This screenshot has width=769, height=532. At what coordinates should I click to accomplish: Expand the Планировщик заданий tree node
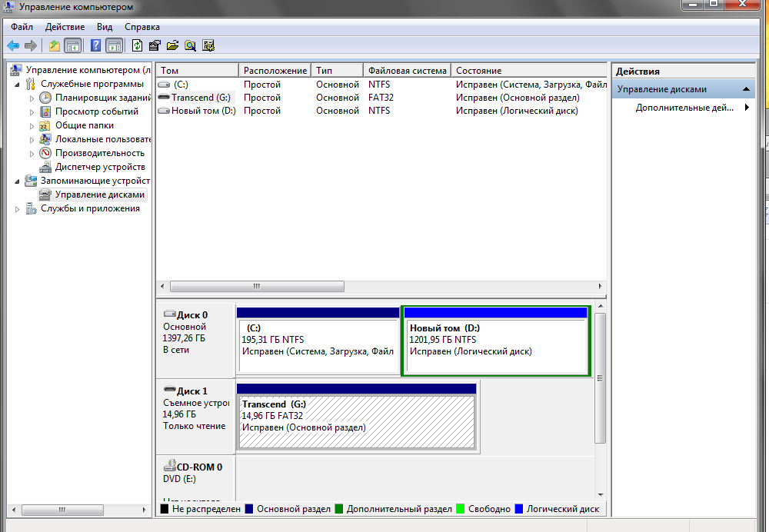32,98
